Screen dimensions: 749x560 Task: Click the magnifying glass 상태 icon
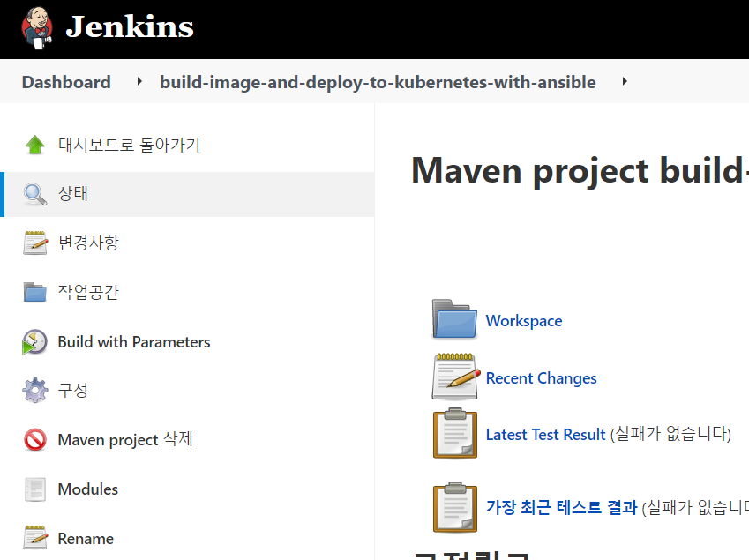[35, 194]
